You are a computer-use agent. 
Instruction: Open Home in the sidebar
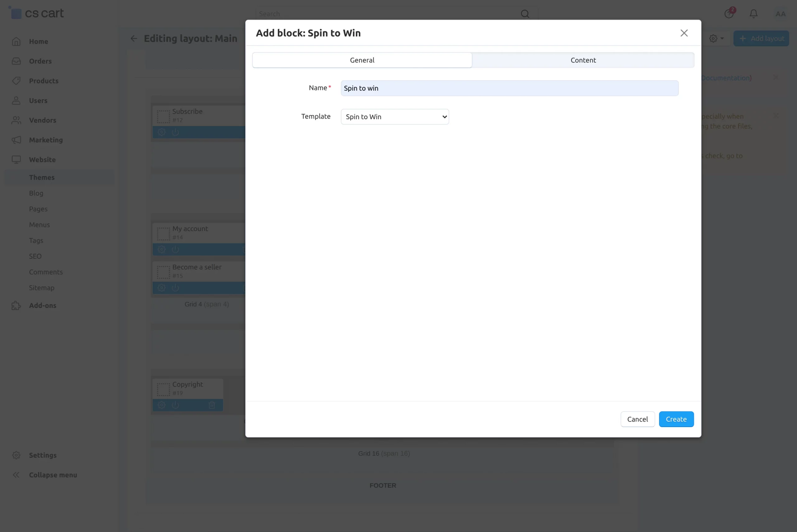tap(38, 41)
